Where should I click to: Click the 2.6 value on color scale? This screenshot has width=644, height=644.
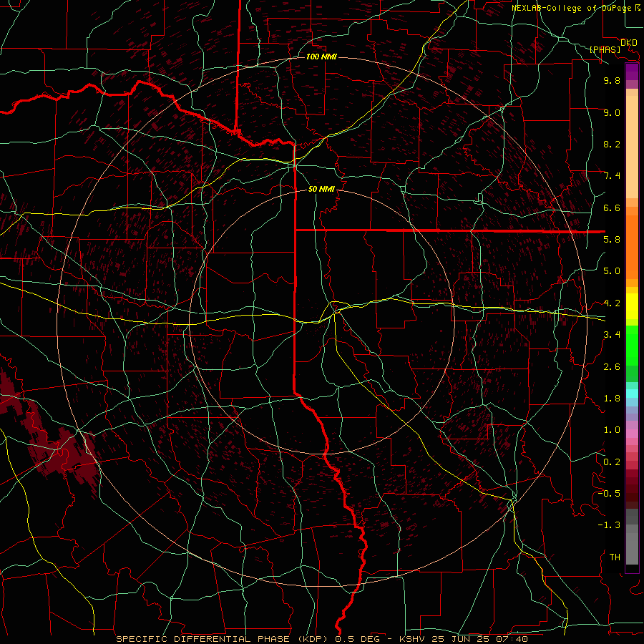click(612, 367)
